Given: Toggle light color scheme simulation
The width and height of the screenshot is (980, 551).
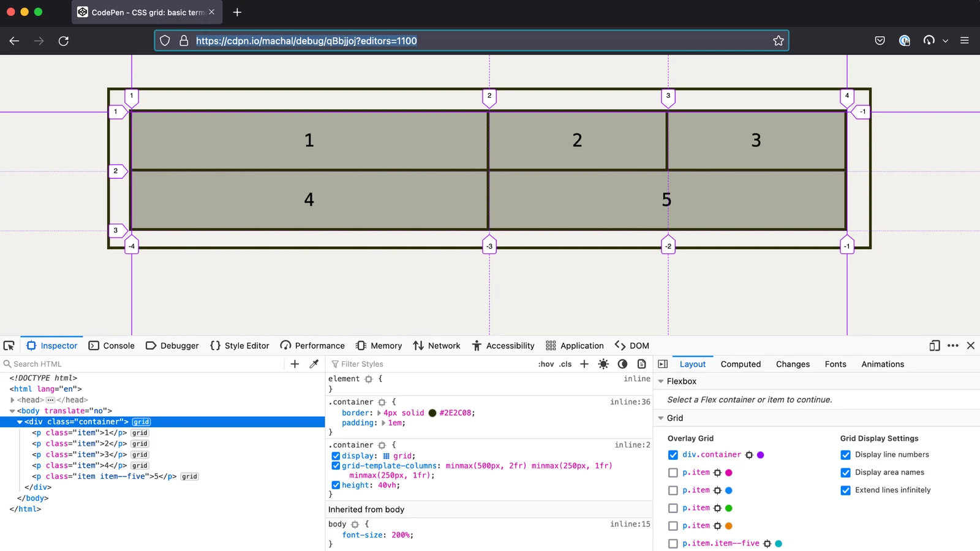Looking at the screenshot, I should click(603, 364).
